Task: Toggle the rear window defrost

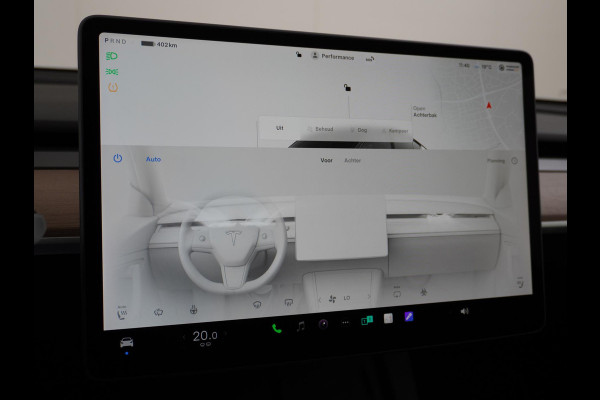Action: 288,302
